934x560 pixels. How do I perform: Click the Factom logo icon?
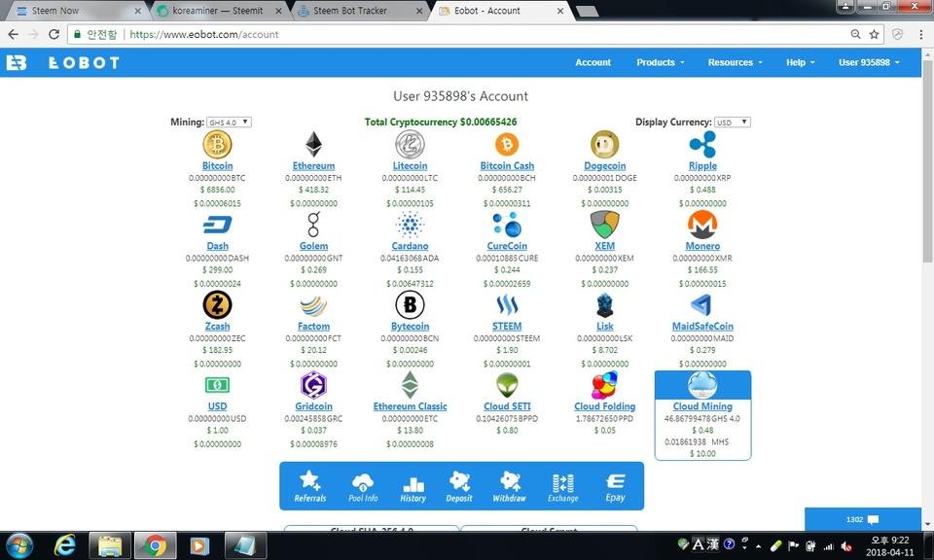314,306
